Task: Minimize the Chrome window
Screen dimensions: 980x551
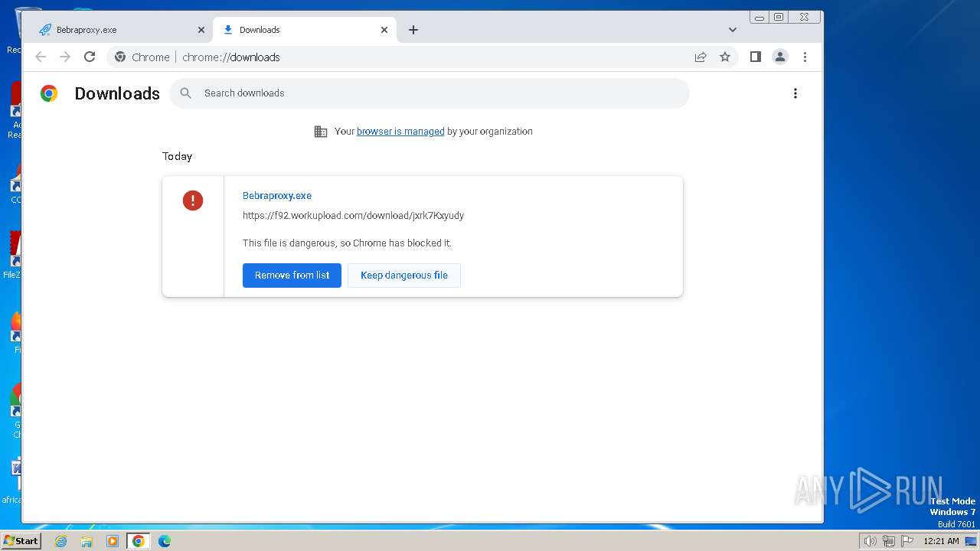Action: (x=759, y=17)
